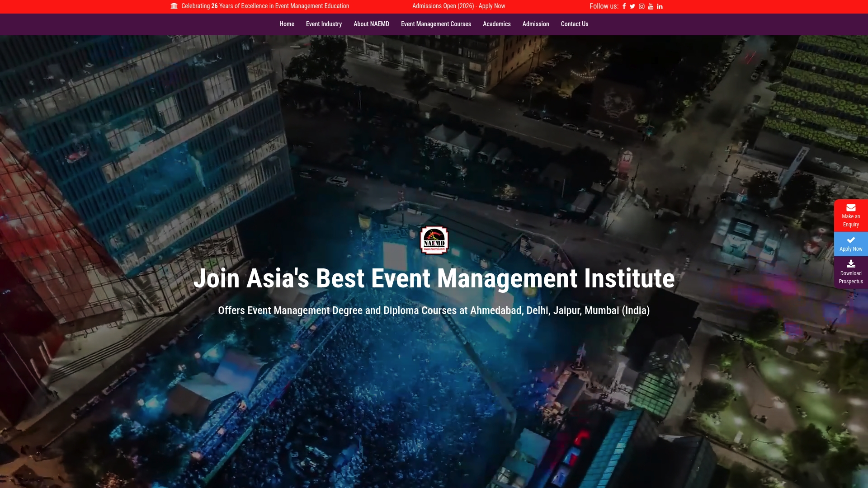Click the 'Celebrating 26 Years of Excellence' text
The image size is (868, 488).
(265, 6)
